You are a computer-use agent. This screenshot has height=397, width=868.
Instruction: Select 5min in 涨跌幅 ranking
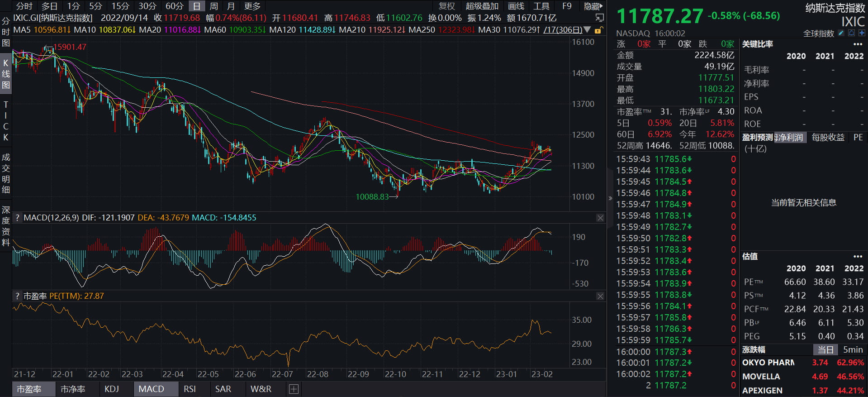click(x=853, y=350)
